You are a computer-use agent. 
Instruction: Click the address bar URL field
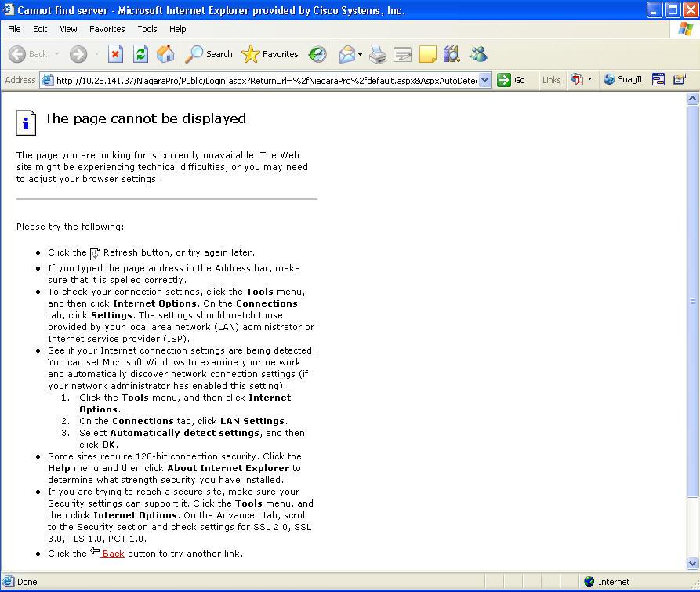pyautogui.click(x=267, y=80)
